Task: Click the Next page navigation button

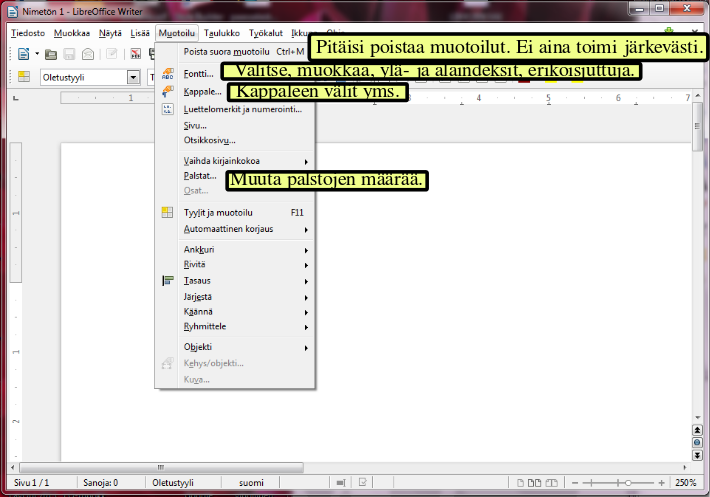Action: (697, 455)
